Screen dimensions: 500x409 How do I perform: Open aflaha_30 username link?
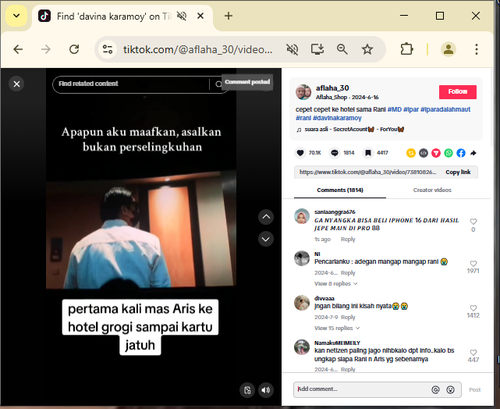[x=332, y=88]
